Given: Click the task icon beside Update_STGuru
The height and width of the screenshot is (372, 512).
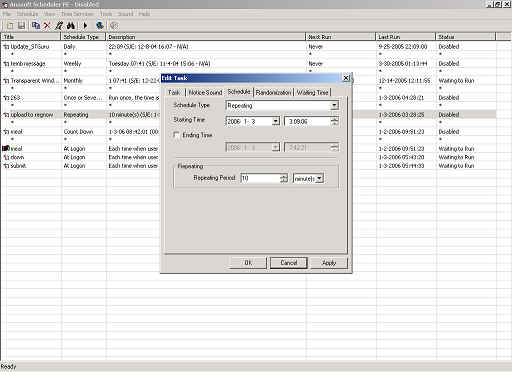Looking at the screenshot, I should tap(6, 47).
